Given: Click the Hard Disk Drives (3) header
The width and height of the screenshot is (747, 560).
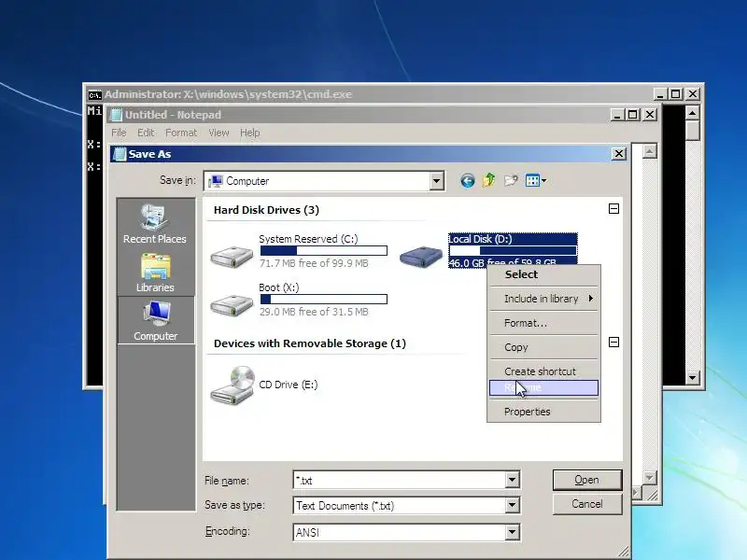Looking at the screenshot, I should (x=266, y=210).
